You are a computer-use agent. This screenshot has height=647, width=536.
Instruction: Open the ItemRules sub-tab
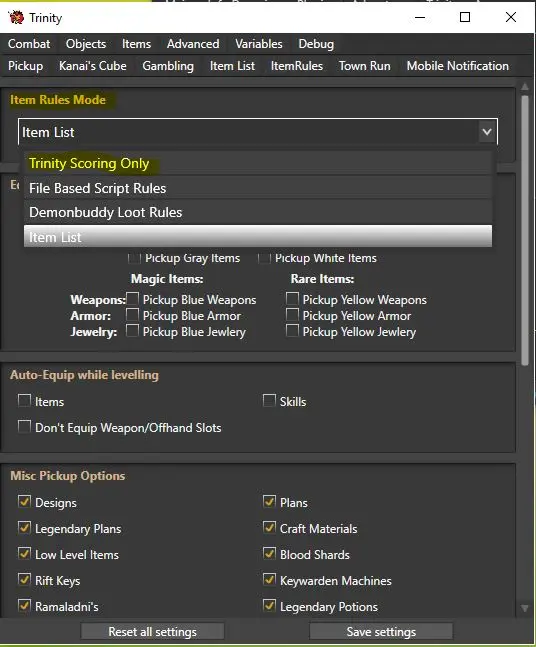[297, 66]
